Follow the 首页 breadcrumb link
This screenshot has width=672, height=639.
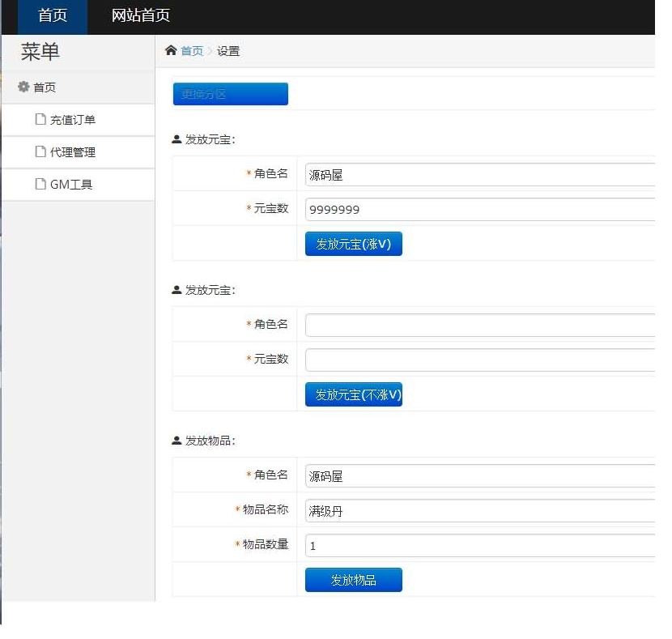[x=192, y=51]
